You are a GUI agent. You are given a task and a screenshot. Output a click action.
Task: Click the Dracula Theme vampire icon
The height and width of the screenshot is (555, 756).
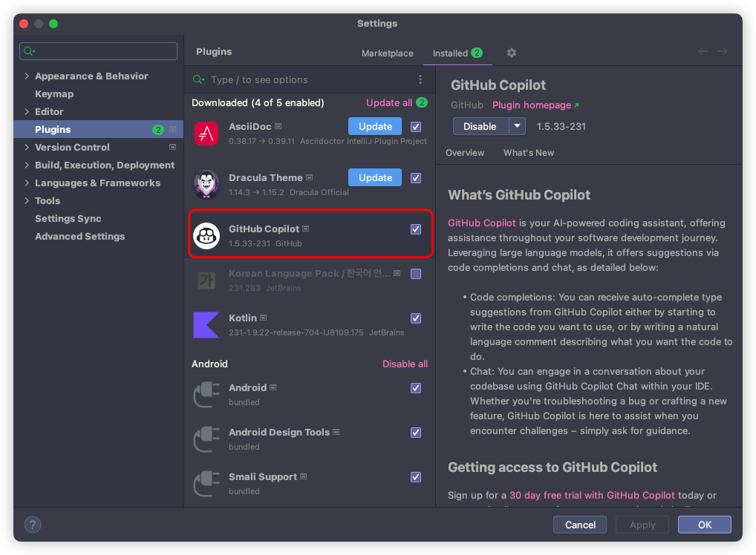click(x=206, y=185)
